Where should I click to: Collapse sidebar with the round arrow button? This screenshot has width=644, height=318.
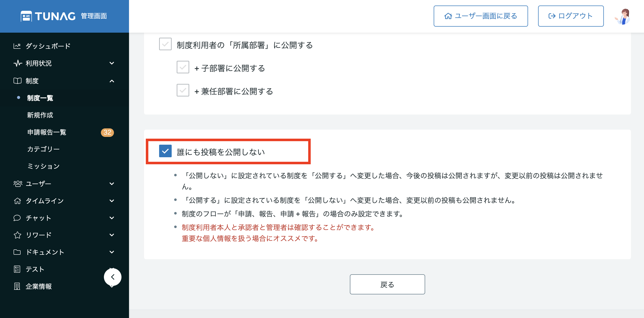[113, 277]
